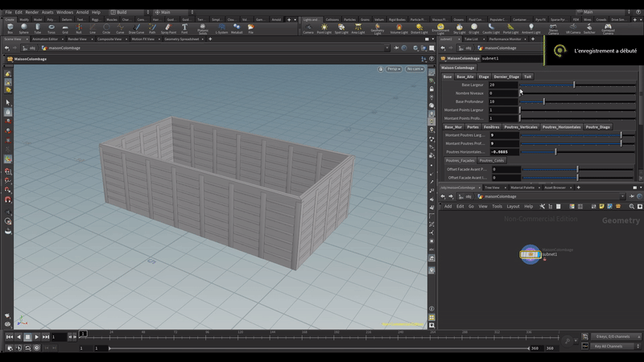Add a VR Camera

[573, 28]
